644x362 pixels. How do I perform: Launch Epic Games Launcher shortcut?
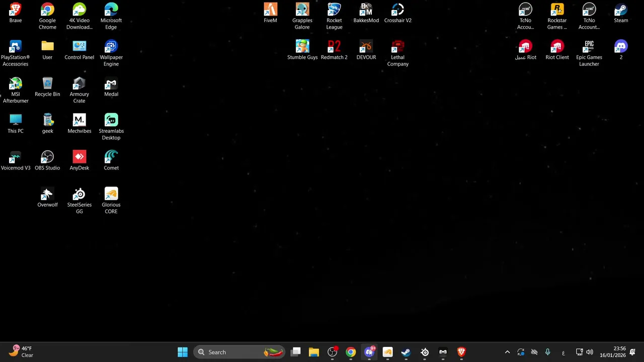point(589,53)
